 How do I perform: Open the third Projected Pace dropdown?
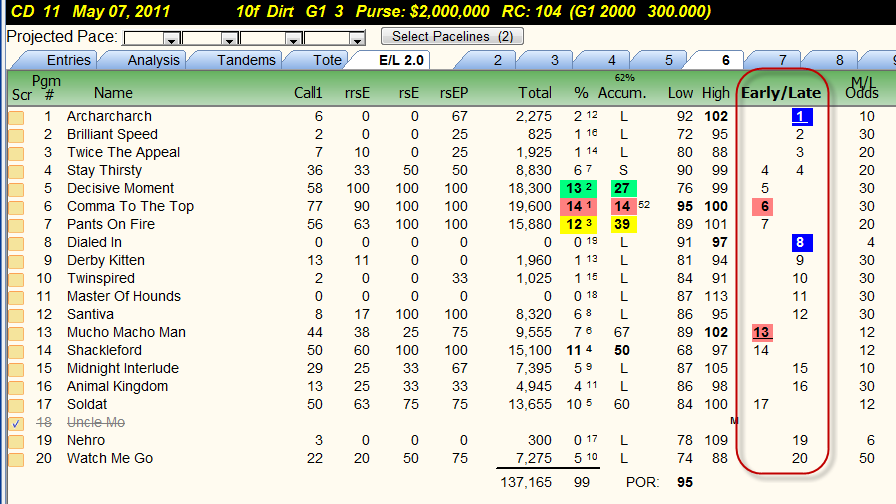click(x=293, y=39)
